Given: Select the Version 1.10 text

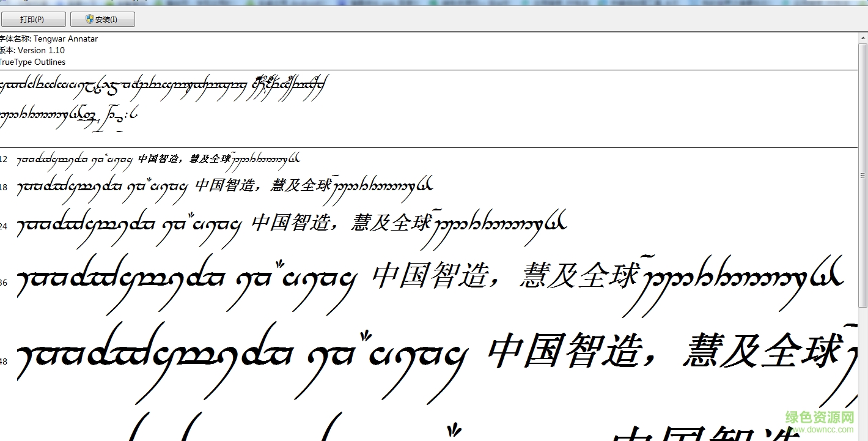Looking at the screenshot, I should point(41,50).
